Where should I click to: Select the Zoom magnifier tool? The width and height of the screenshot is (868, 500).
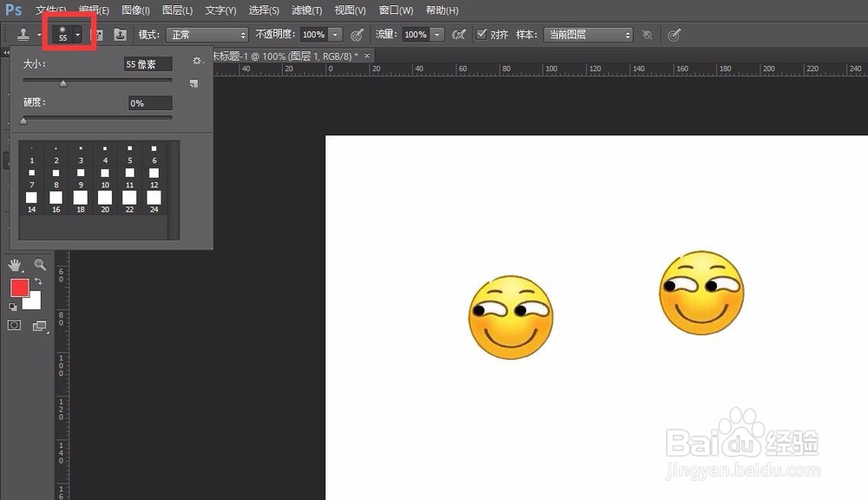point(40,265)
